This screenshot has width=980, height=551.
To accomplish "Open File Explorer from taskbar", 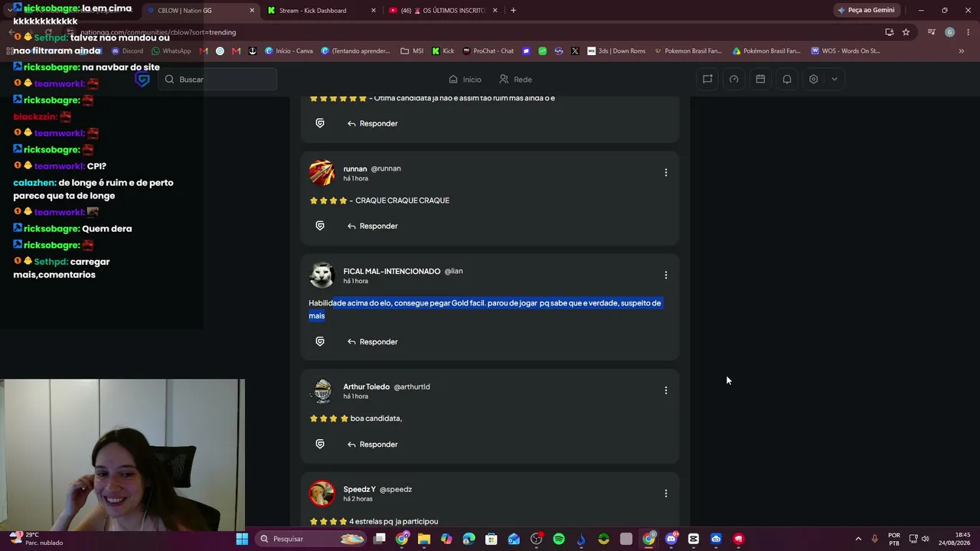I will [424, 539].
